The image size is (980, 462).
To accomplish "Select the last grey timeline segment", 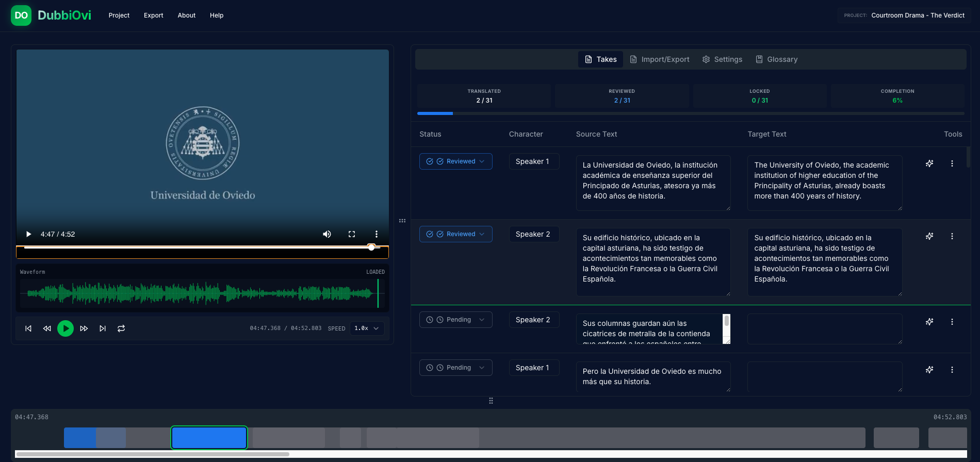I will (947, 438).
